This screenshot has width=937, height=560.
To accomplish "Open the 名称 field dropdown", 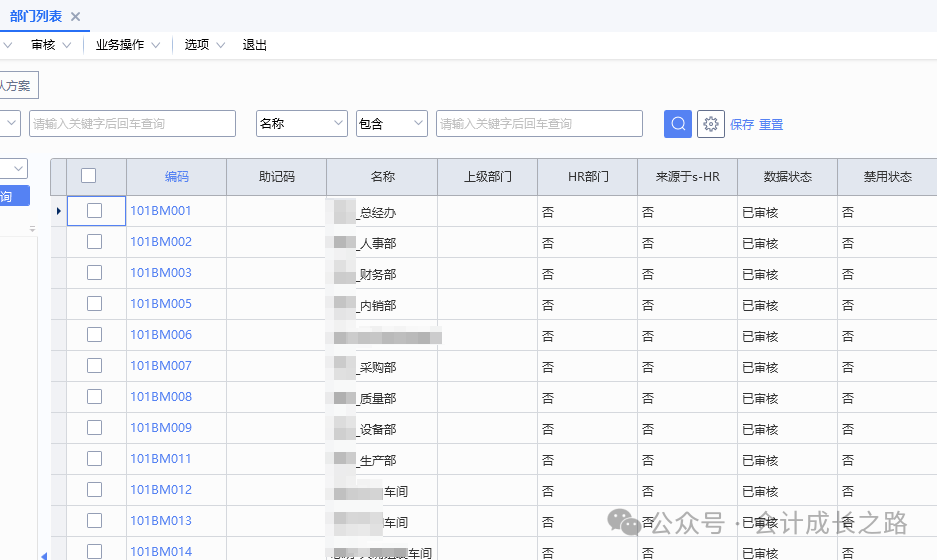I will [x=301, y=124].
